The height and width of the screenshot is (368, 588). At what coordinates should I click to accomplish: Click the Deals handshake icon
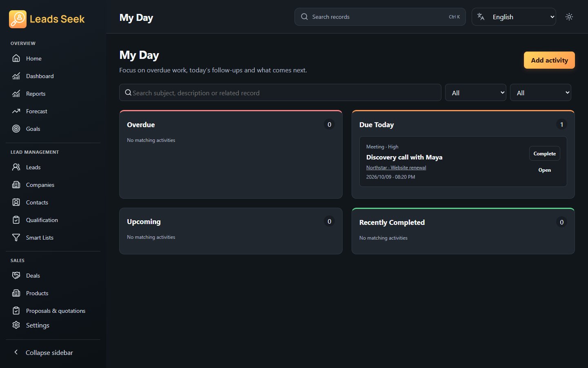coord(16,276)
